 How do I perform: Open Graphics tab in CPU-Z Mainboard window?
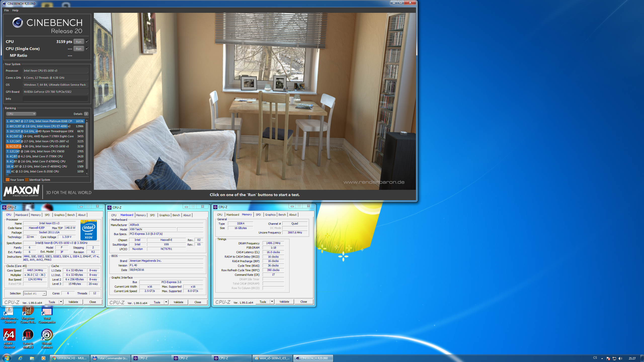pos(164,215)
